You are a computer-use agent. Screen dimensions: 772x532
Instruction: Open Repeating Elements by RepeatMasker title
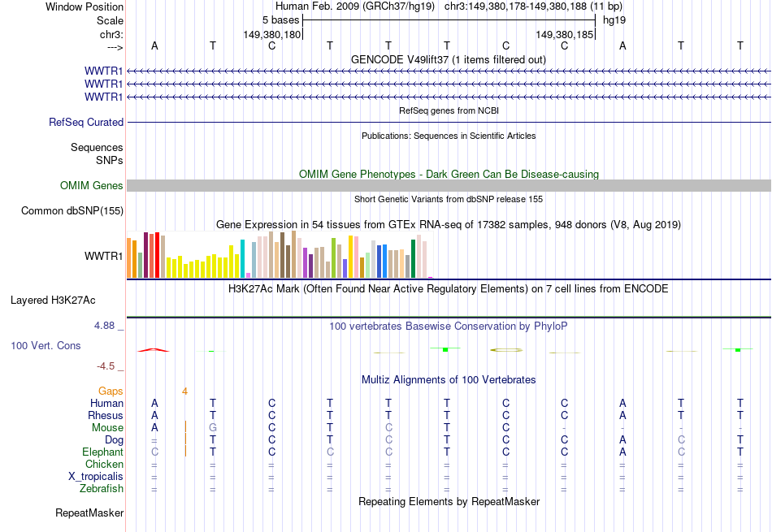click(449, 501)
